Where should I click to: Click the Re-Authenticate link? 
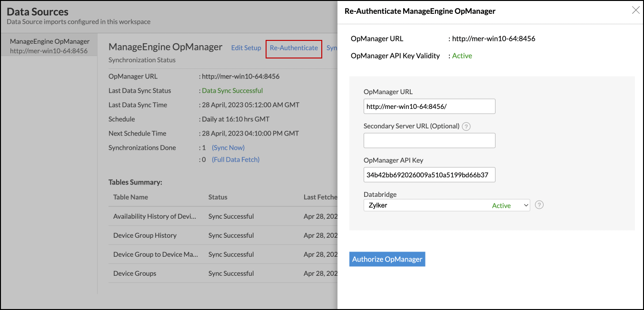(294, 48)
